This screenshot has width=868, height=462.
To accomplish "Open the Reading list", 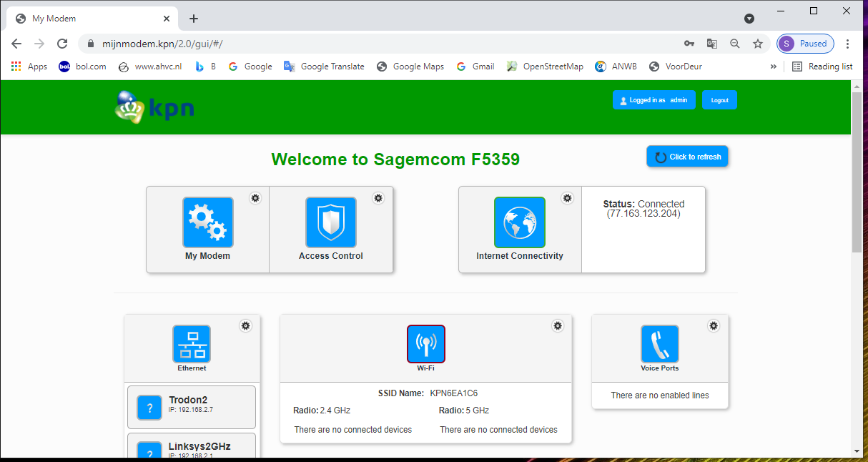I will click(x=822, y=67).
